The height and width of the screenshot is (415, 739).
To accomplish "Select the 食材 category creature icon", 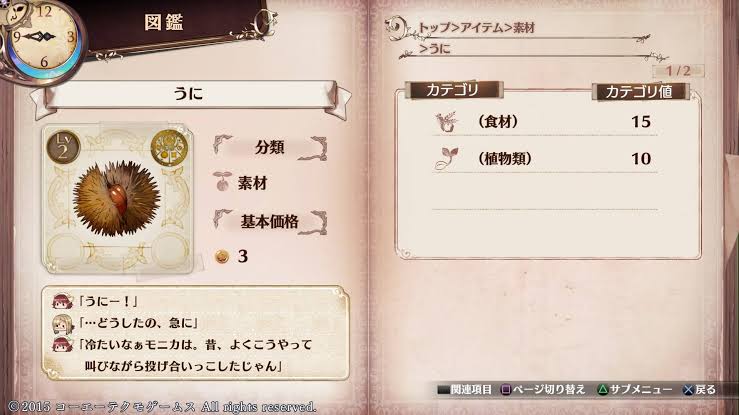I will coord(446,122).
